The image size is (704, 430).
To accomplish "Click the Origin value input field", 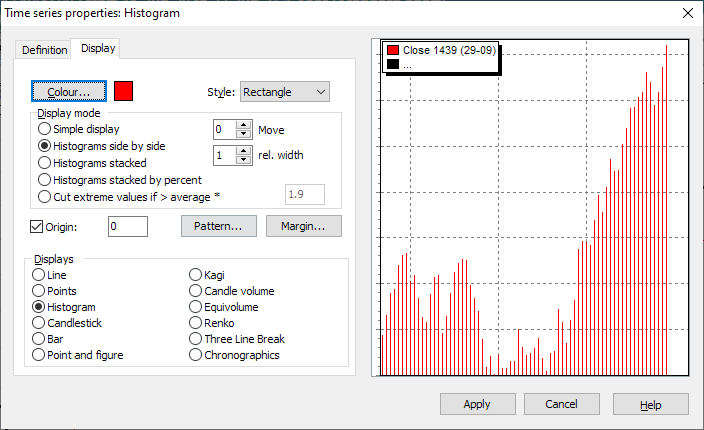I will pyautogui.click(x=127, y=227).
